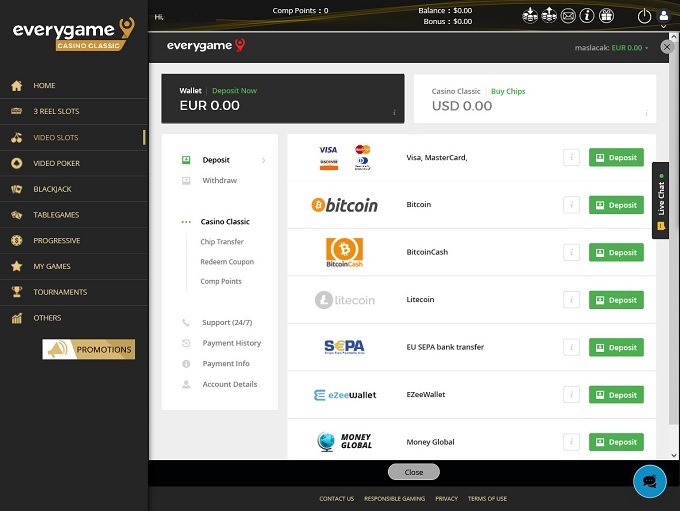Screen dimensions: 680x511
Task: Show info for the Bitcoin payment method
Action: pyautogui.click(x=571, y=205)
